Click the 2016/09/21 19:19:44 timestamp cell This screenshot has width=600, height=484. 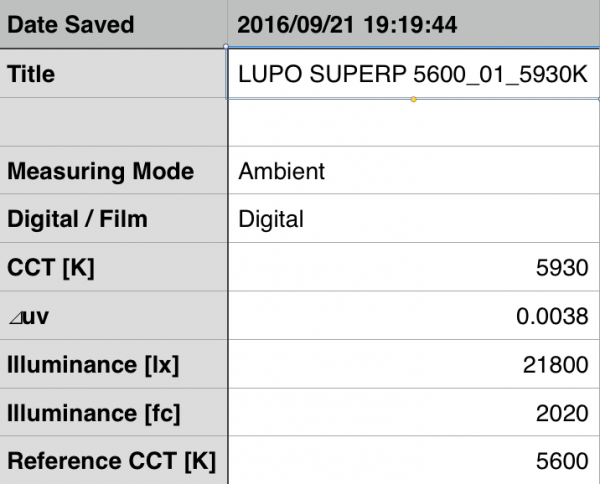click(x=413, y=24)
